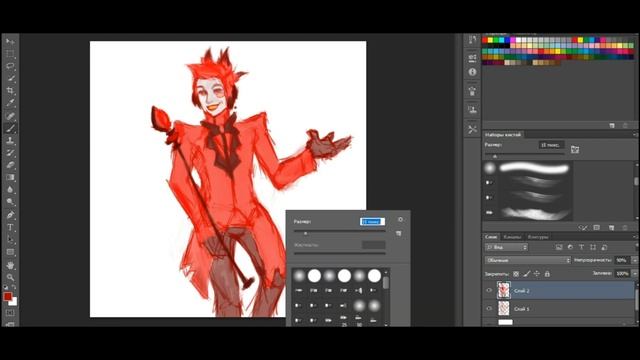Screen dimensions: 640x360
Task: Delete brush with presets trash icon
Action: click(625, 227)
